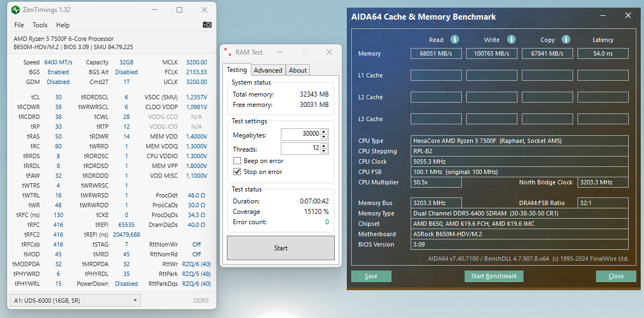Image resolution: width=644 pixels, height=318 pixels.
Task: Click the Megabytes input field
Action: tap(301, 134)
